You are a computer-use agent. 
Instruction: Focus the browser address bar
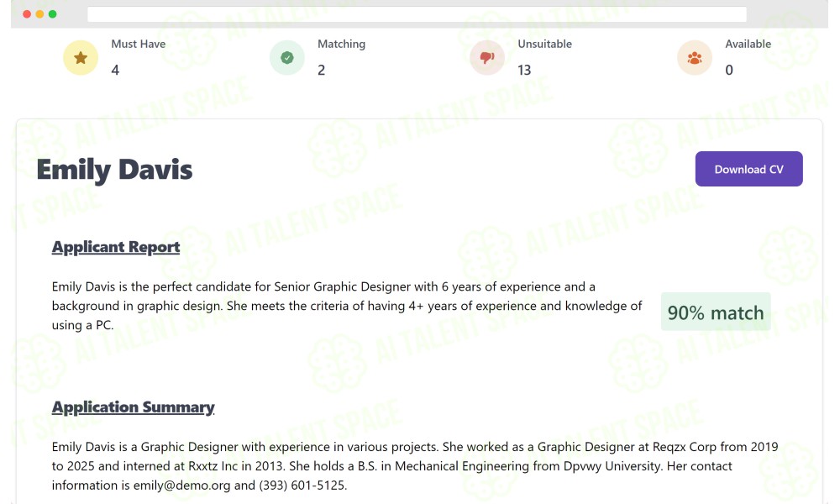pyautogui.click(x=417, y=14)
